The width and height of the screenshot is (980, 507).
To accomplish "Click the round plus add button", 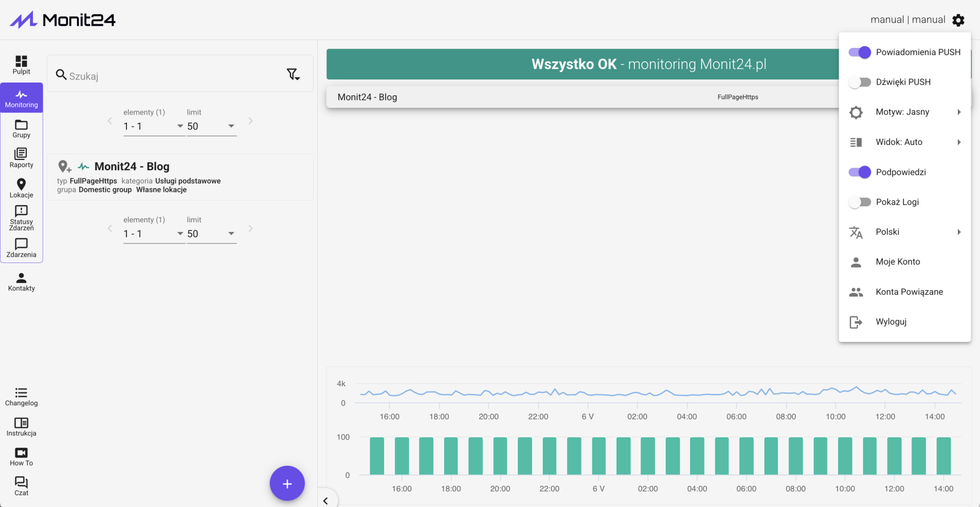I will click(x=287, y=483).
